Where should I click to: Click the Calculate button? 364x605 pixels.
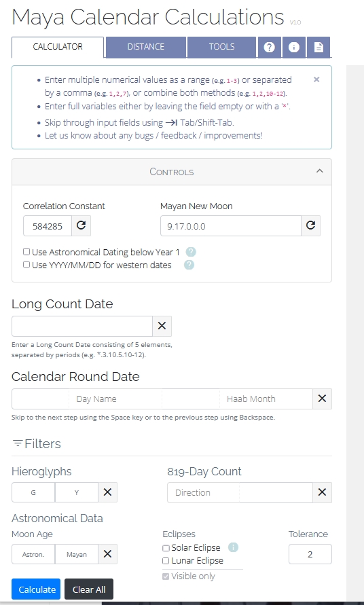(x=36, y=589)
